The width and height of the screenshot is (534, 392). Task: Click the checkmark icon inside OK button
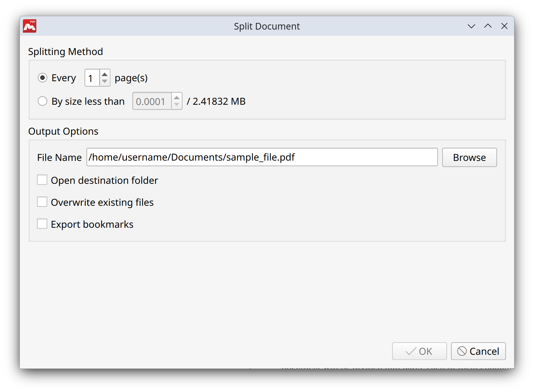point(411,351)
